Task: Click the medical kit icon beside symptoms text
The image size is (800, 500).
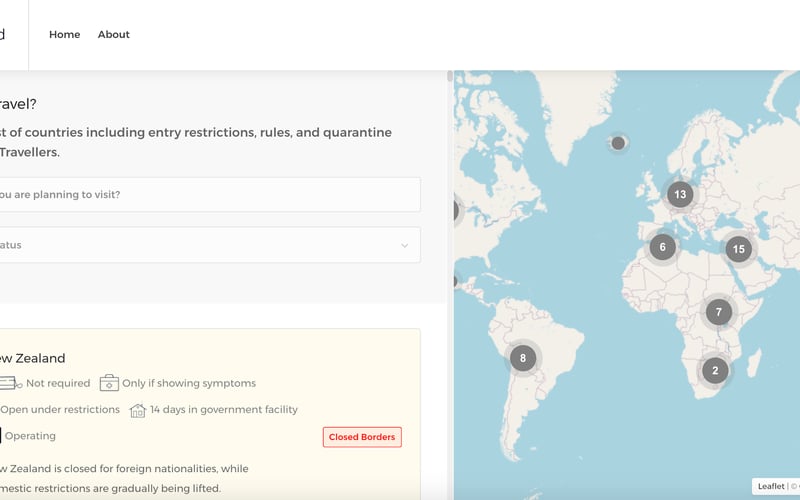Action: click(x=109, y=383)
